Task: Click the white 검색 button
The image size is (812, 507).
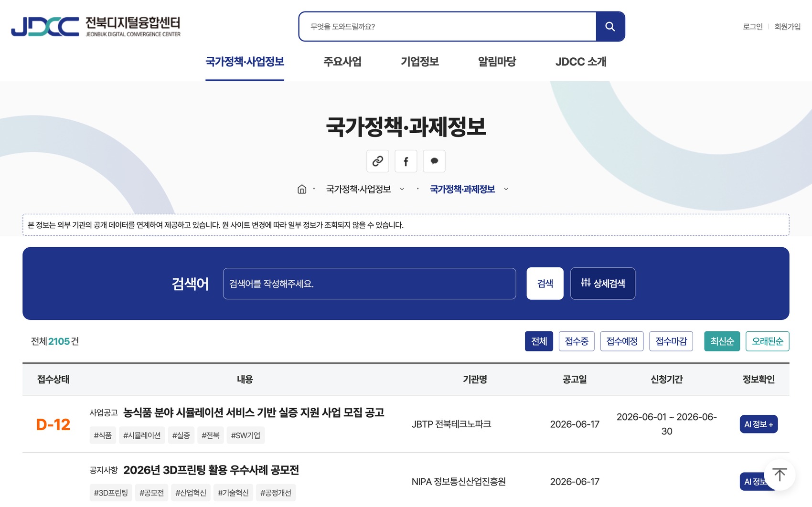Action: tap(545, 284)
